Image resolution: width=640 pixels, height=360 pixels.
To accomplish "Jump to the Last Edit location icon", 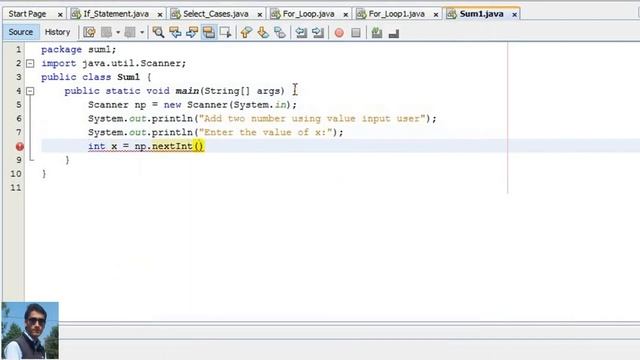I will (89, 32).
